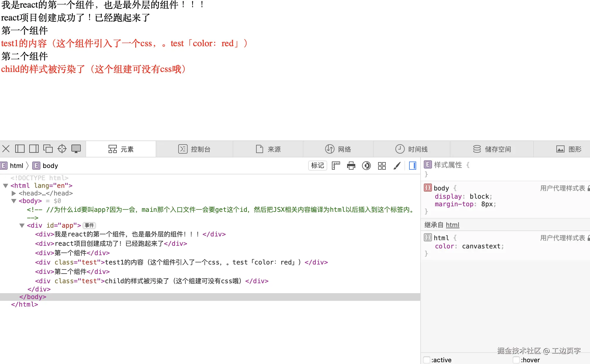Dock inspector to the right side
This screenshot has height=364, width=590.
tap(34, 149)
